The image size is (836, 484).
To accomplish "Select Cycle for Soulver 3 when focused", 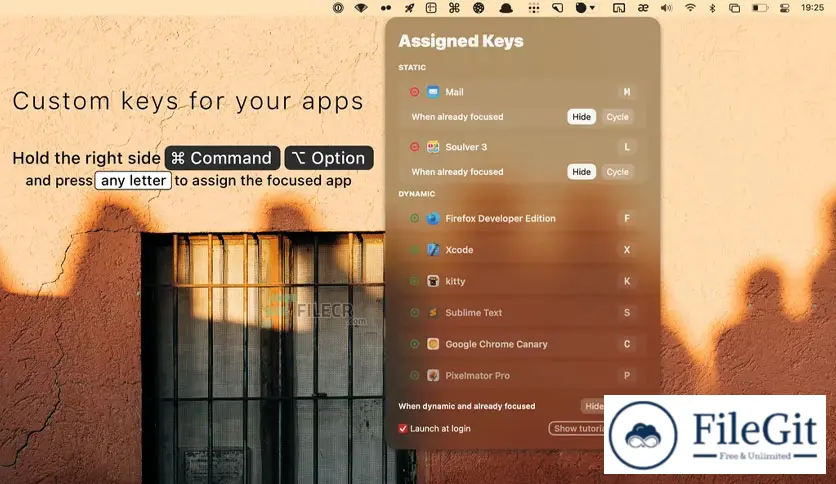I will point(617,172).
